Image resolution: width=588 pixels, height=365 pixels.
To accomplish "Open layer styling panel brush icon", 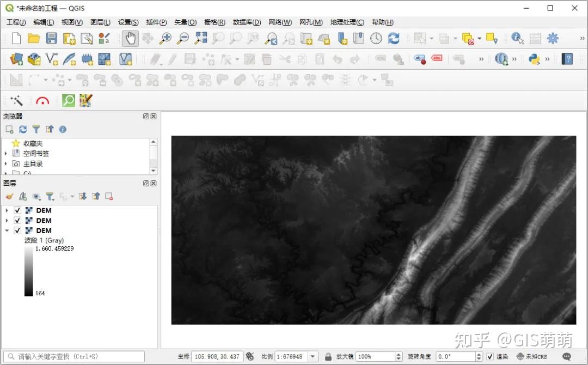I will [9, 196].
